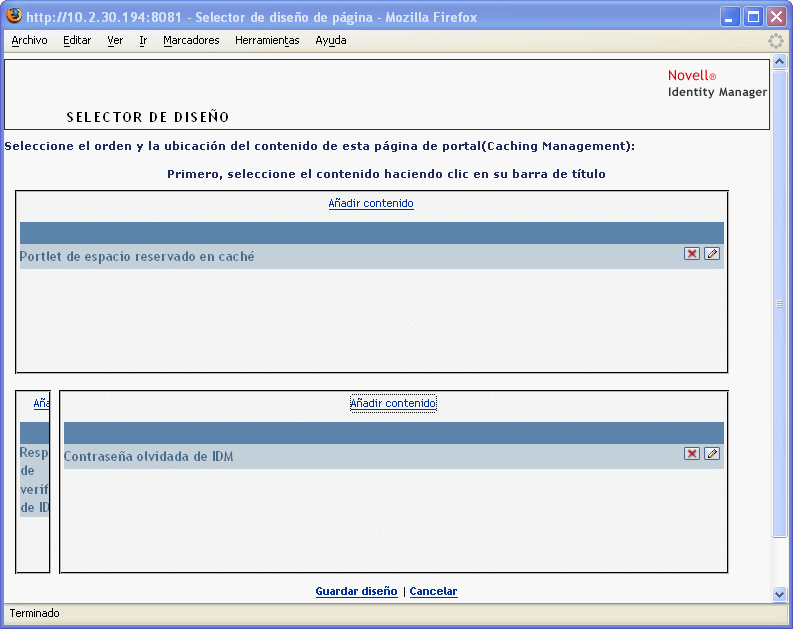Click the SELECTOR DE DISEÑO heading
Viewport: 793px width, 629px height.
point(148,117)
